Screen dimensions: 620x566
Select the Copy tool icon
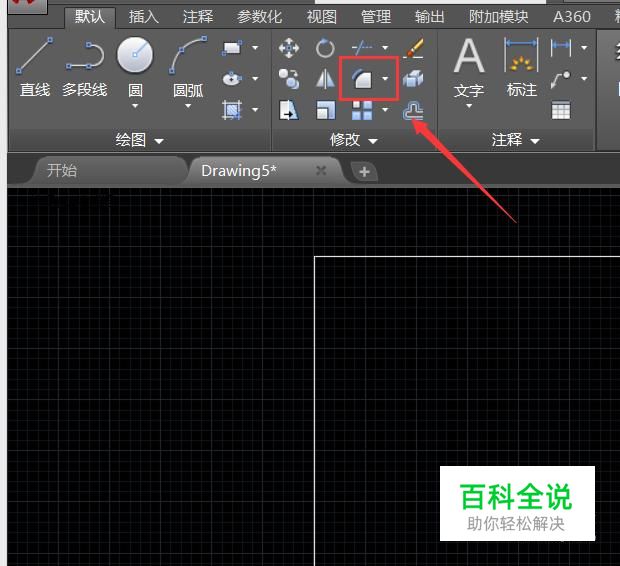coord(289,79)
